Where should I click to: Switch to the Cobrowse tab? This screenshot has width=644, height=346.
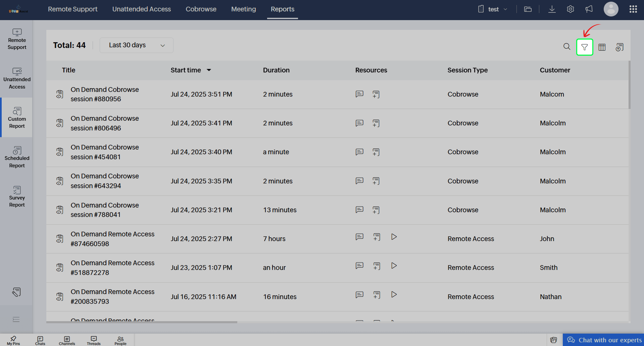tap(201, 9)
